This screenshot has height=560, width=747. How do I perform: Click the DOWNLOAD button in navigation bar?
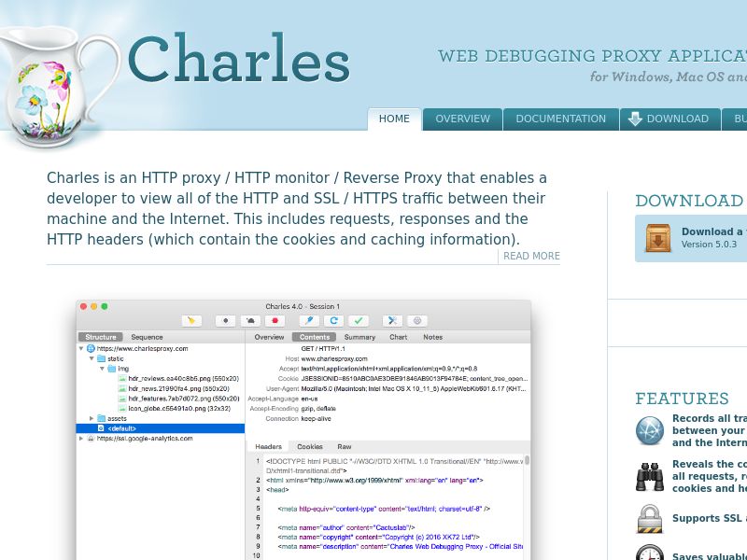(669, 119)
